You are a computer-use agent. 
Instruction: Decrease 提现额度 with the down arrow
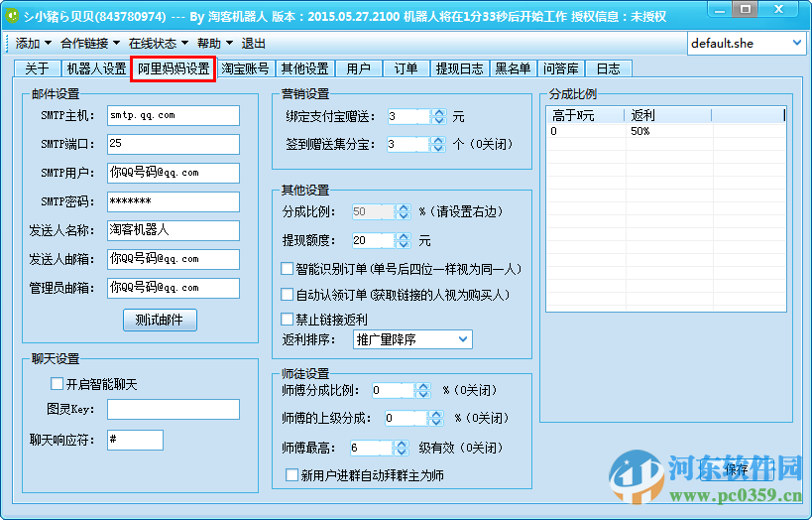(x=403, y=245)
